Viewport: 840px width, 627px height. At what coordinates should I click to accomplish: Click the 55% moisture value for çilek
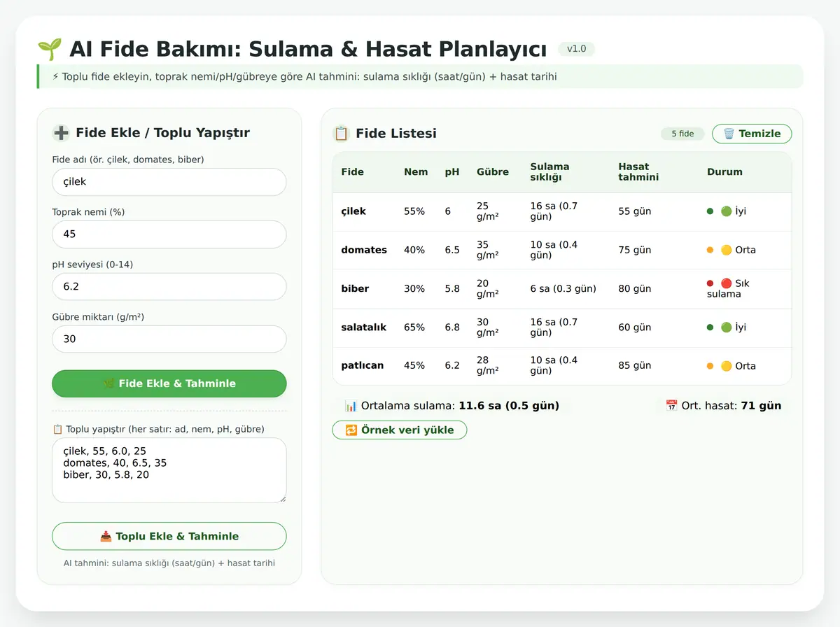pos(414,211)
